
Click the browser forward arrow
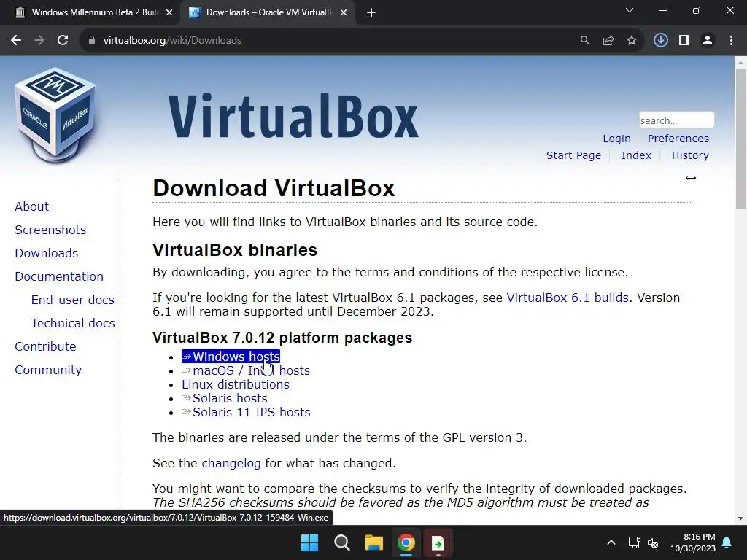(39, 41)
